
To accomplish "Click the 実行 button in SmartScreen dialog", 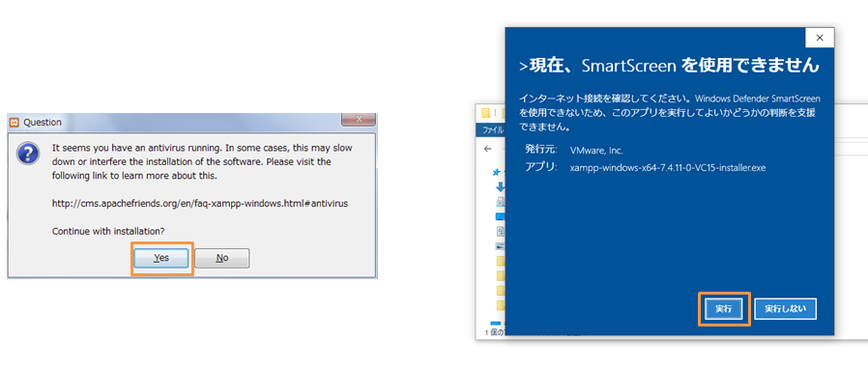I will pyautogui.click(x=724, y=309).
